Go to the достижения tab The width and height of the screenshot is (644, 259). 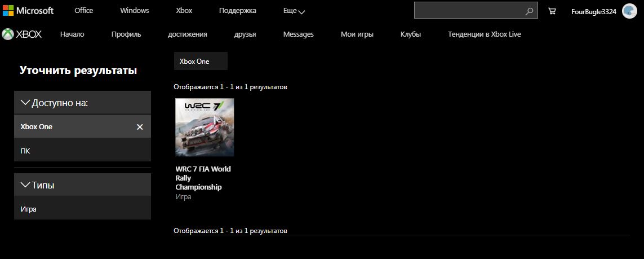187,34
